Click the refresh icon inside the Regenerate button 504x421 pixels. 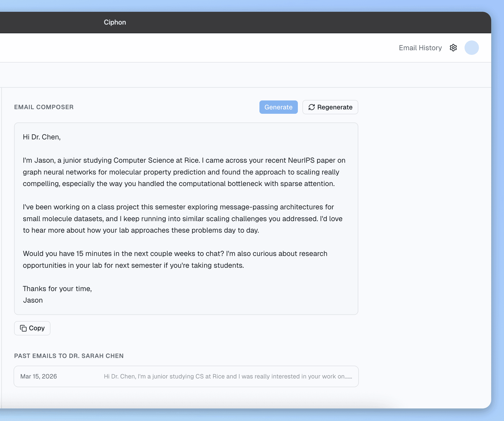point(311,107)
